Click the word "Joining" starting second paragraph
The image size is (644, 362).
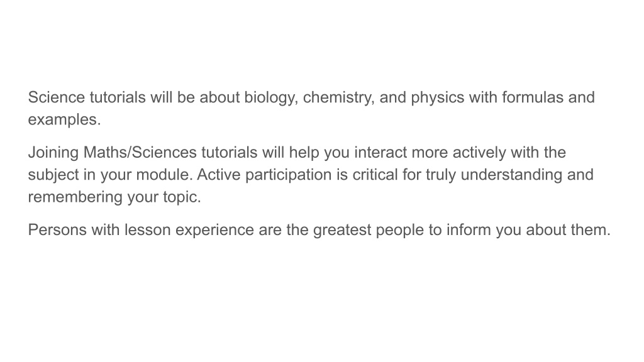(x=53, y=153)
